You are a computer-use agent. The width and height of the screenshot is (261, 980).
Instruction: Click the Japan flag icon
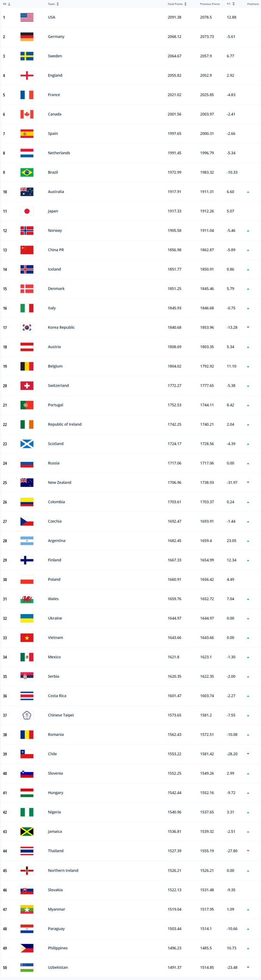click(x=27, y=211)
